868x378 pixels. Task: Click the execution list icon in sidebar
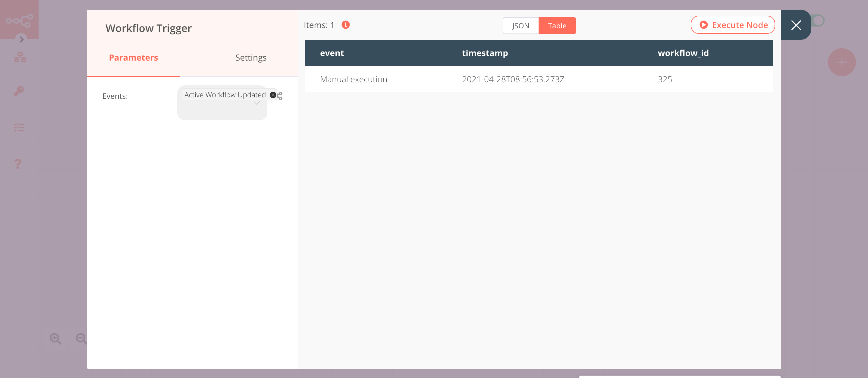tap(19, 127)
